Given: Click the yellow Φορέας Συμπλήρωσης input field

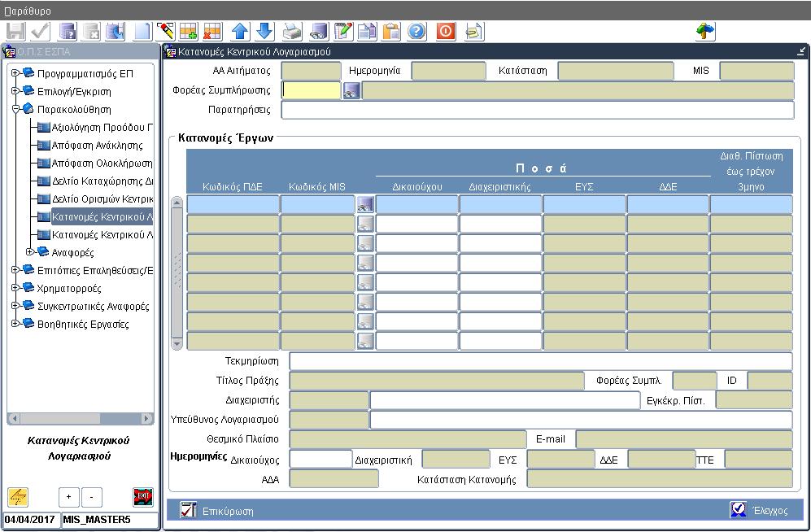Looking at the screenshot, I should [312, 90].
